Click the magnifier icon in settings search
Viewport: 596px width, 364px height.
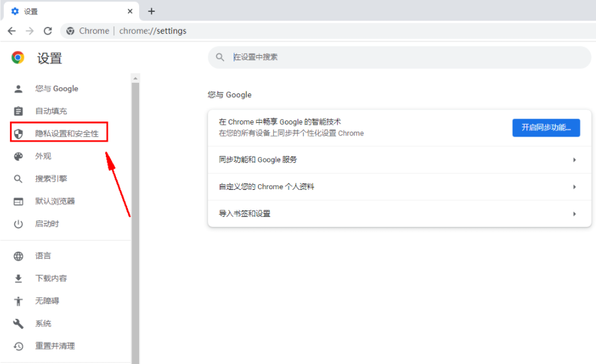[220, 57]
